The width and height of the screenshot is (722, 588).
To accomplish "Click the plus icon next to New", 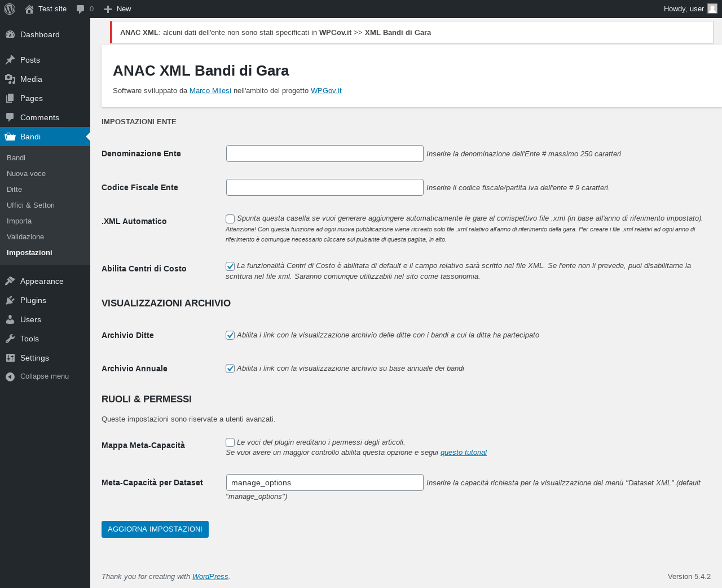I will click(x=108, y=9).
